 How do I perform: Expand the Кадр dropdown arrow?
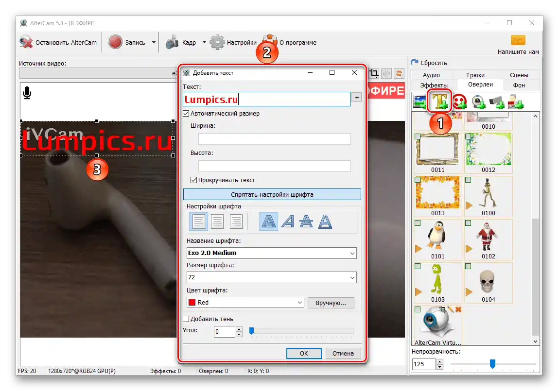point(204,42)
